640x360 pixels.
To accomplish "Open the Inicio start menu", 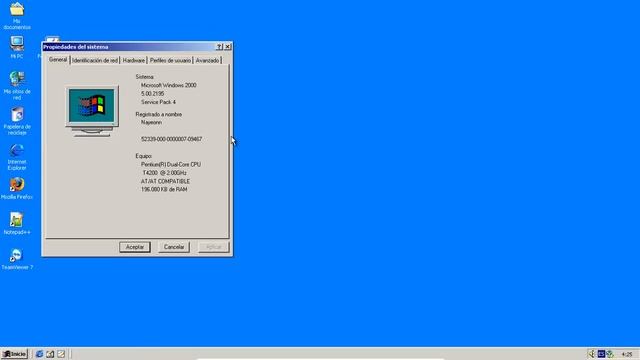I will click(x=14, y=354).
